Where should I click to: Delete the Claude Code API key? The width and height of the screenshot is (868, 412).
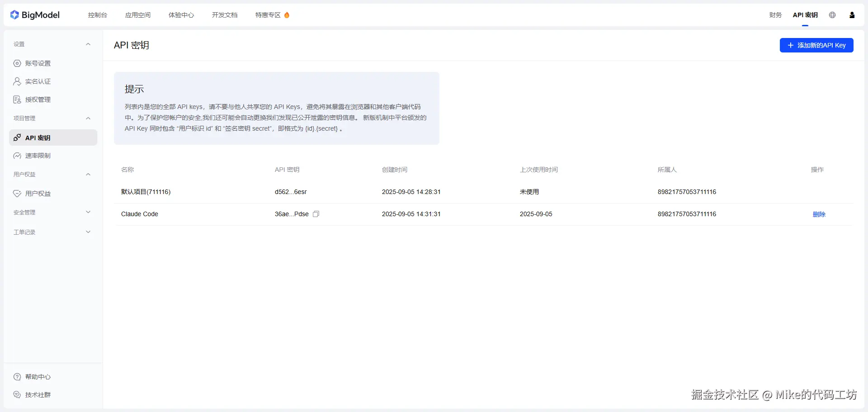click(x=819, y=214)
